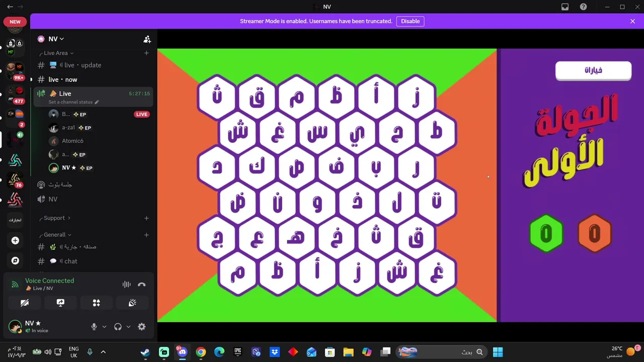Open Google Chrome from the taskbar
Image resolution: width=644 pixels, height=362 pixels.
(x=201, y=352)
